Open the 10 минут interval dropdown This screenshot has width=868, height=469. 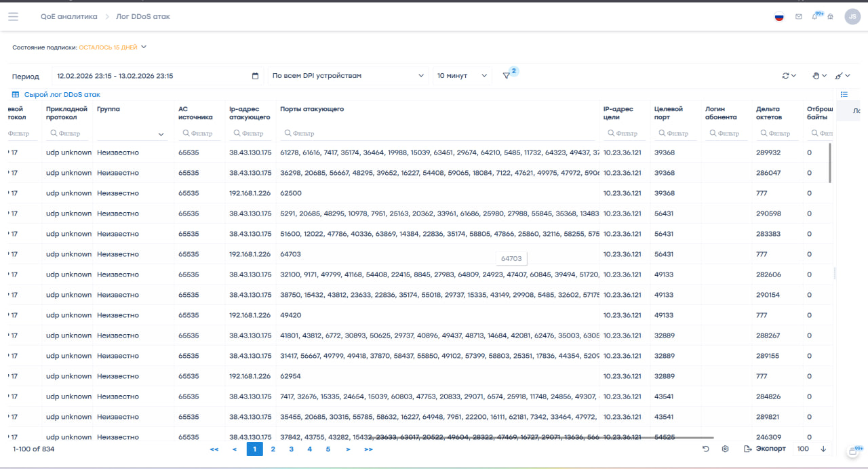pyautogui.click(x=462, y=76)
